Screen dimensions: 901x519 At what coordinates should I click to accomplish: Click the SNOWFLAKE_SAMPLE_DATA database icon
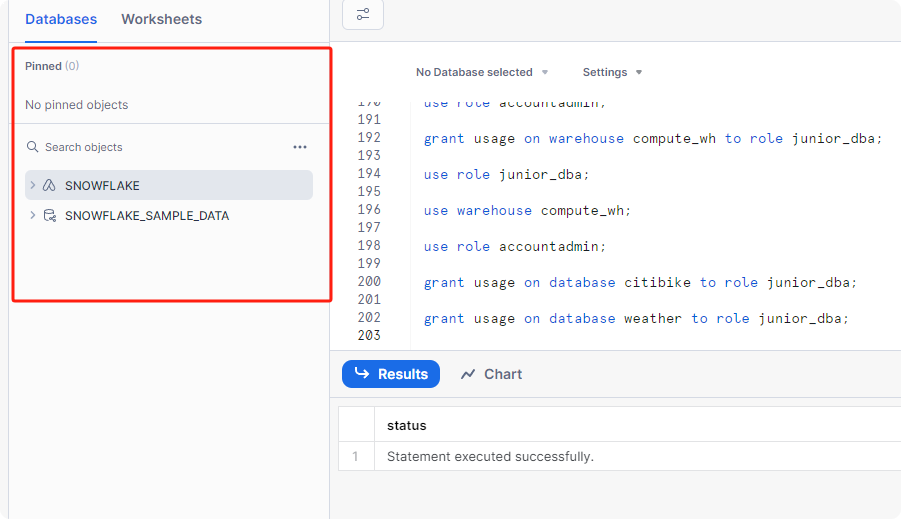click(49, 216)
